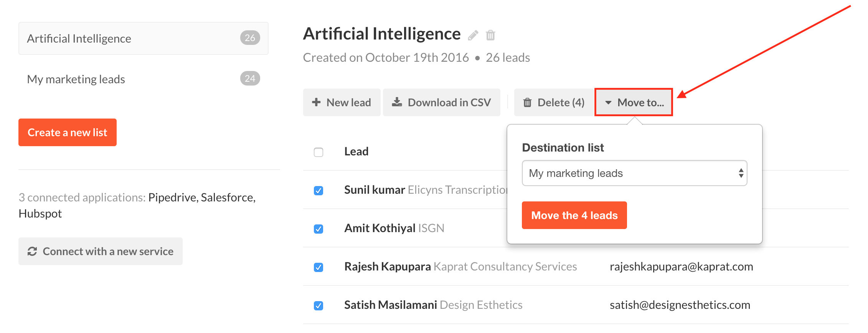Click the plus icon on New lead
The image size is (868, 333).
[316, 102]
